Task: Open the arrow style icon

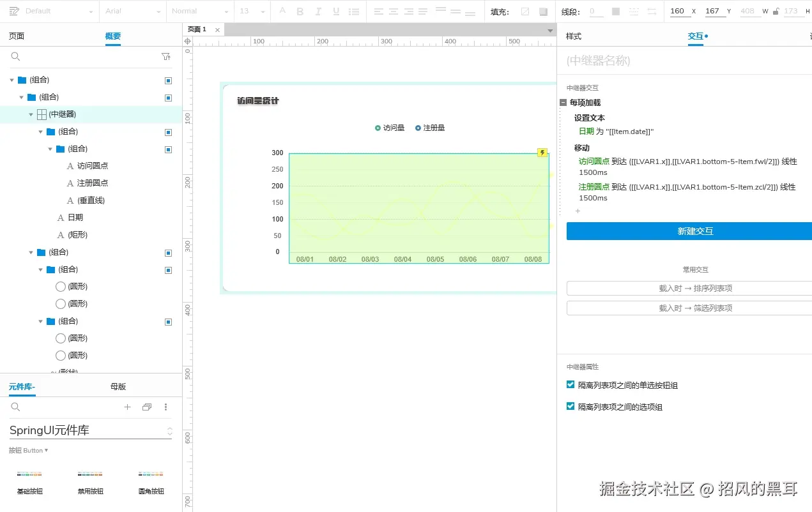Action: 652,11
